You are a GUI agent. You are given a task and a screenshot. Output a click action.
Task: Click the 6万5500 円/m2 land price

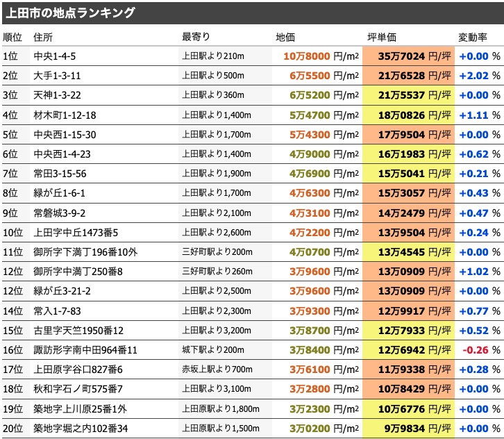point(324,76)
